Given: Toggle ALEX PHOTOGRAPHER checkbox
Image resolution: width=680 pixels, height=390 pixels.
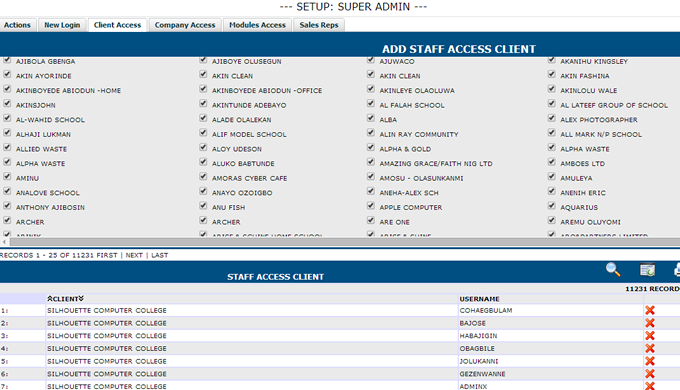Looking at the screenshot, I should click(x=551, y=118).
